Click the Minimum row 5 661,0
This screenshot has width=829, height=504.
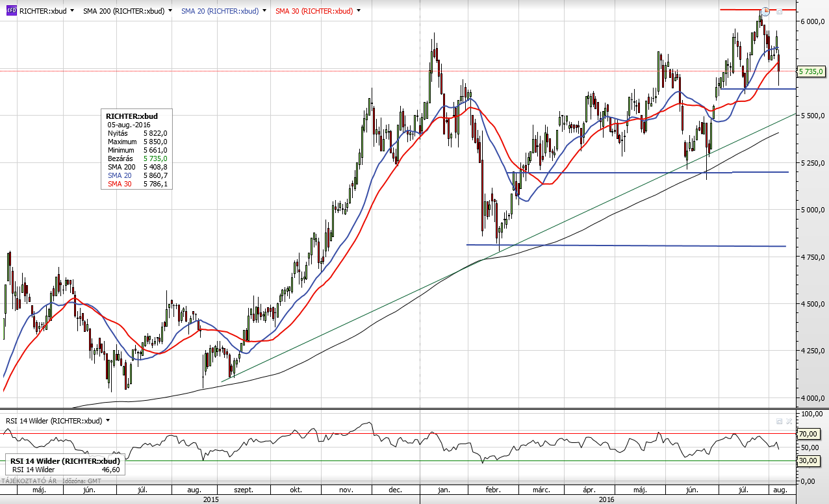[x=137, y=150]
